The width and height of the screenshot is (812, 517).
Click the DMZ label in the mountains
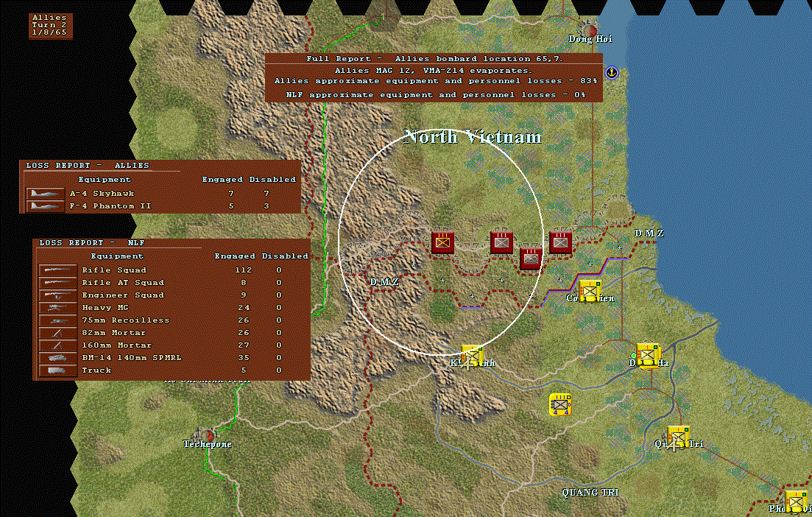384,281
